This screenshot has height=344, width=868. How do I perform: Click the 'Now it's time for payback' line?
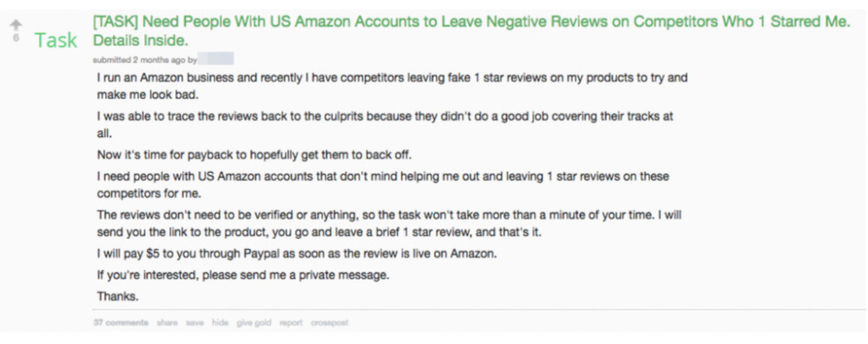(x=254, y=154)
